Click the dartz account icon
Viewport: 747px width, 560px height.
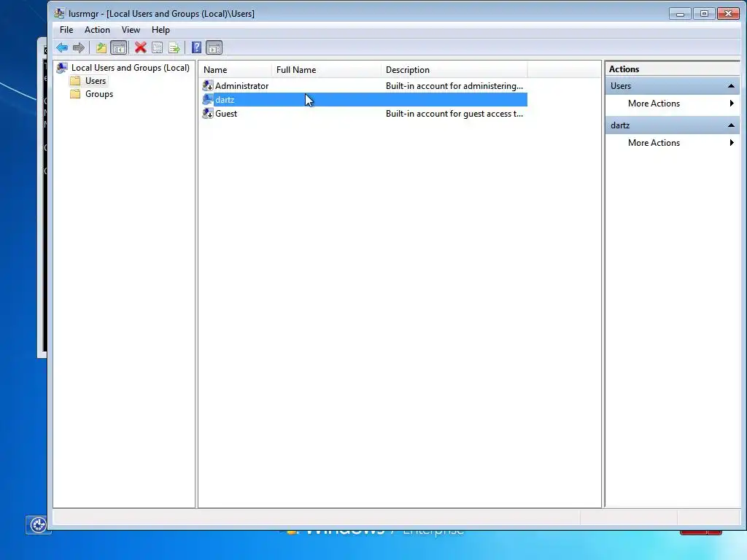(x=208, y=99)
